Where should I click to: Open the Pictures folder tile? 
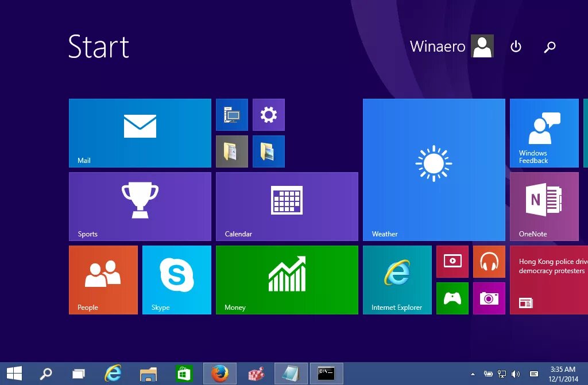click(x=269, y=151)
